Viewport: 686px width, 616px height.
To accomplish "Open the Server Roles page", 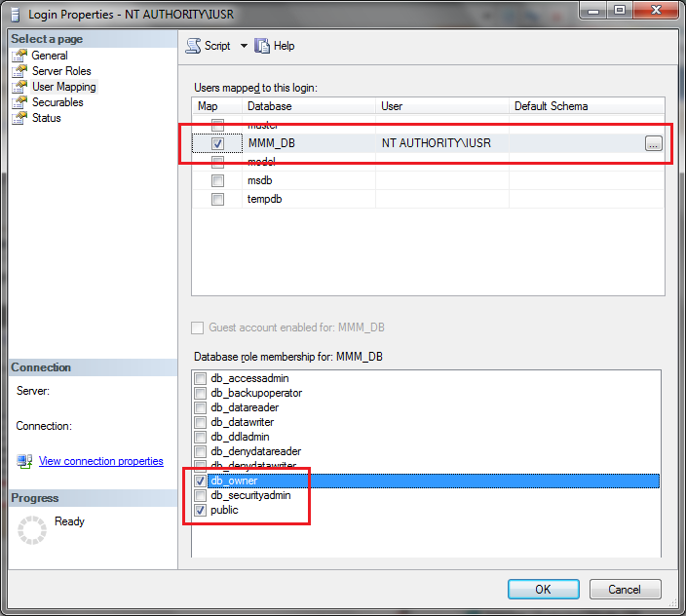I will click(61, 71).
